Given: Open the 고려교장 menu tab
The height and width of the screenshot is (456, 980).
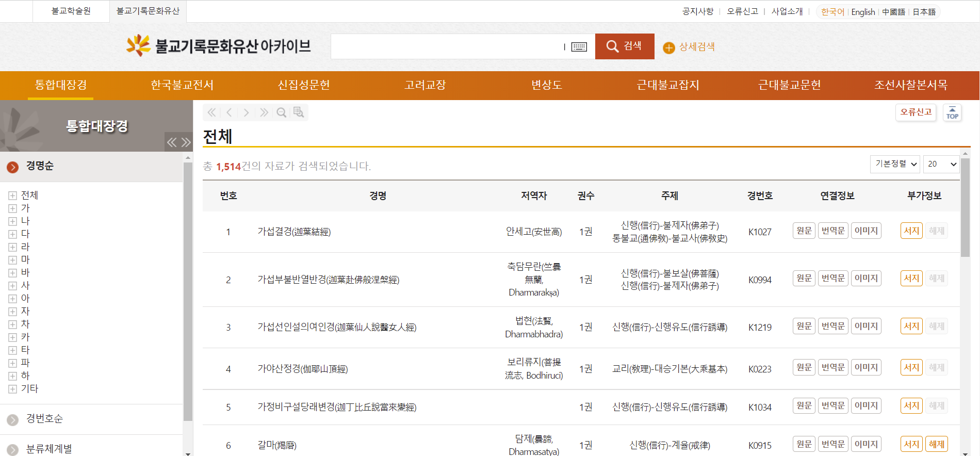Looking at the screenshot, I should click(x=425, y=85).
